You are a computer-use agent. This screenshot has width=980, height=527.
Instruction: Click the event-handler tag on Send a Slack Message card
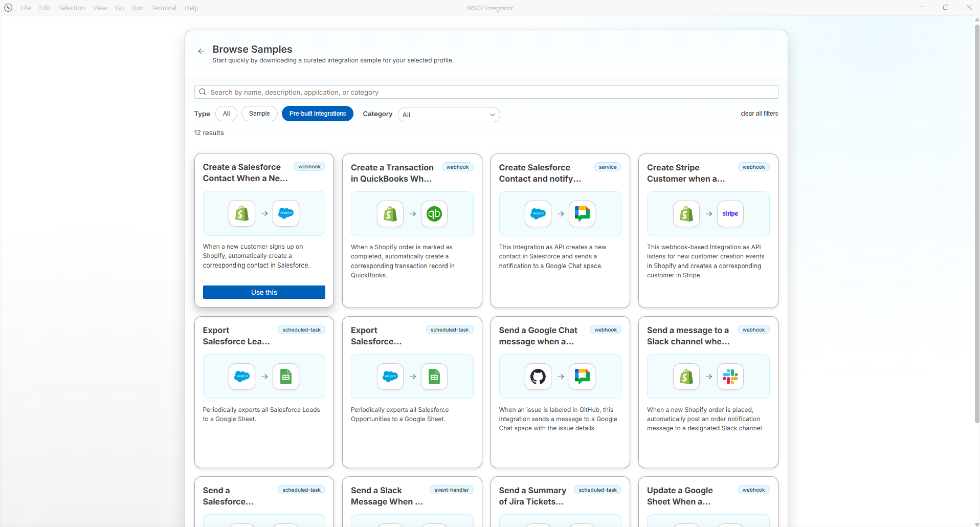(x=451, y=490)
